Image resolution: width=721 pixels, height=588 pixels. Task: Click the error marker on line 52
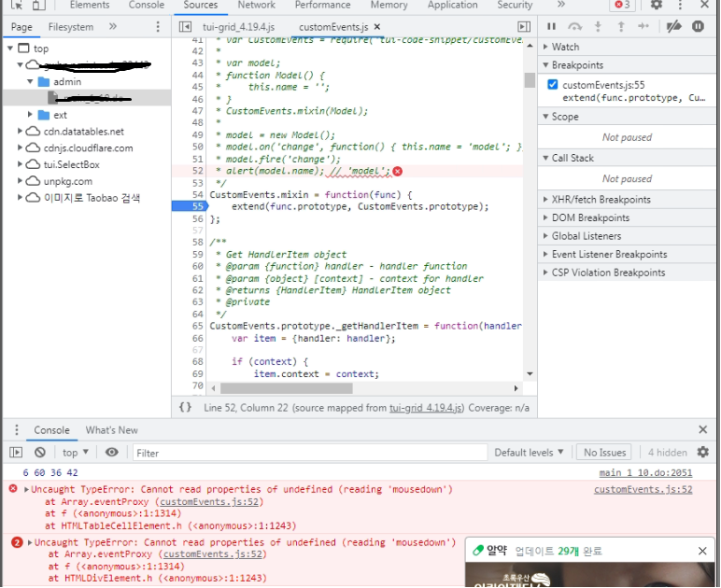coord(398,172)
